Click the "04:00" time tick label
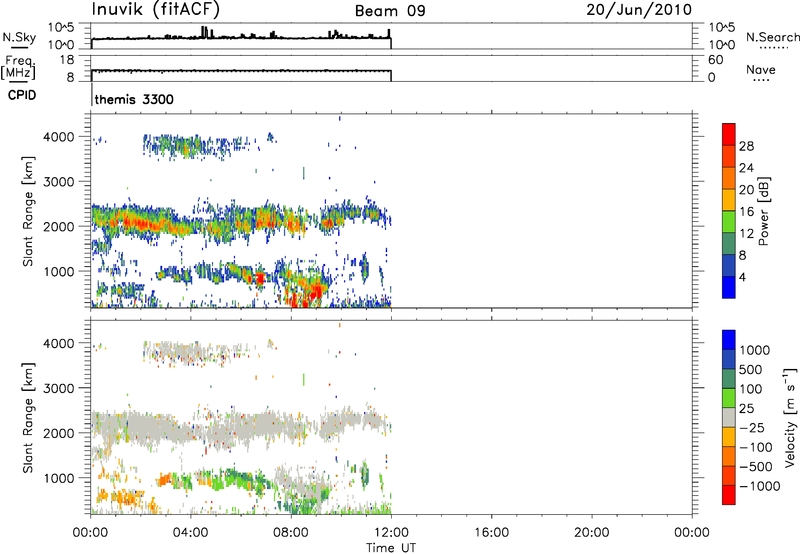The image size is (800, 554). coord(190,533)
